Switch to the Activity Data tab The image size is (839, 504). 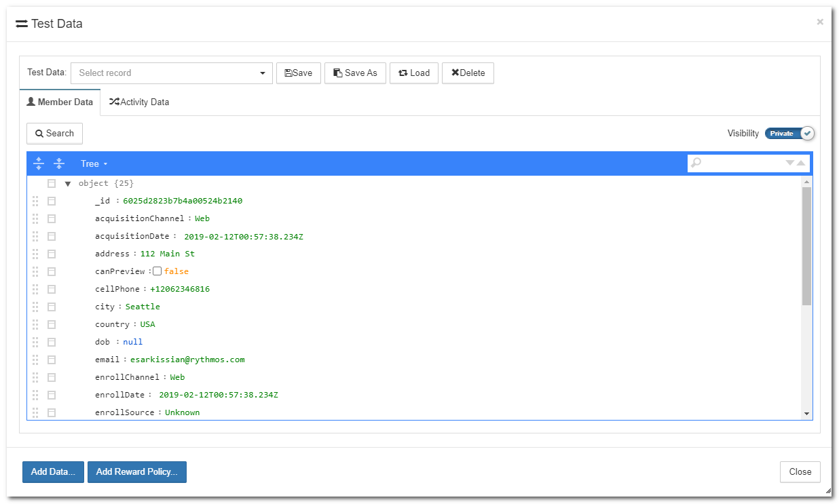(x=139, y=102)
